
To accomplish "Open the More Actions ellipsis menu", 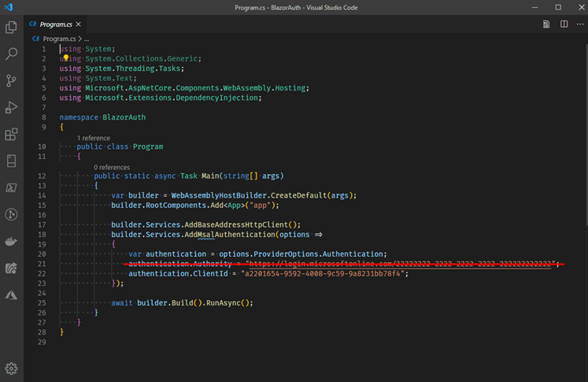I will (x=580, y=24).
